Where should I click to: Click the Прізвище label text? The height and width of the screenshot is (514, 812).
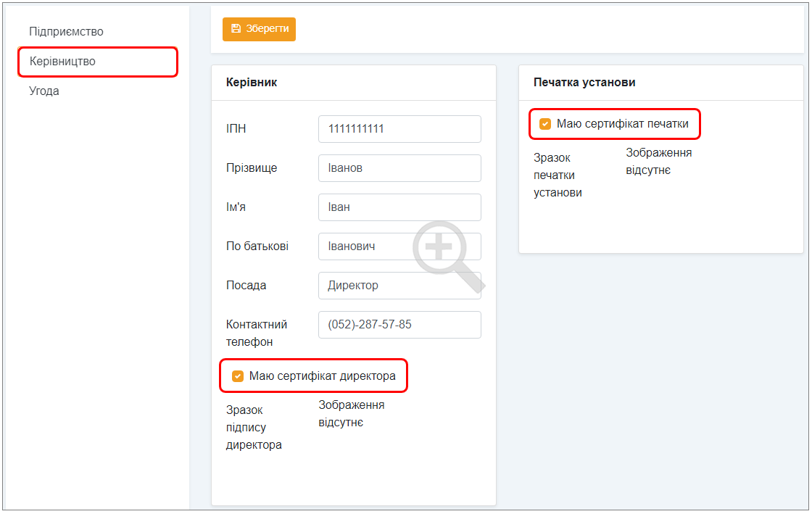click(252, 168)
